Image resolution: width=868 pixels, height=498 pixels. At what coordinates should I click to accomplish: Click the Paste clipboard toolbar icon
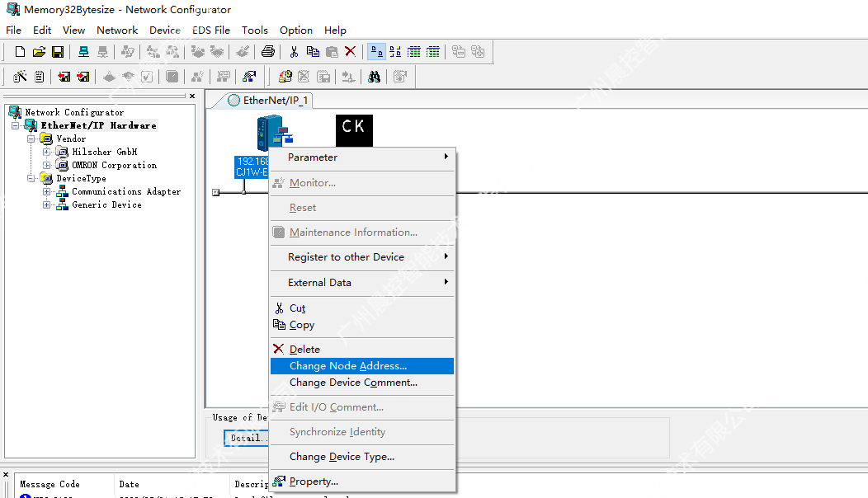332,52
